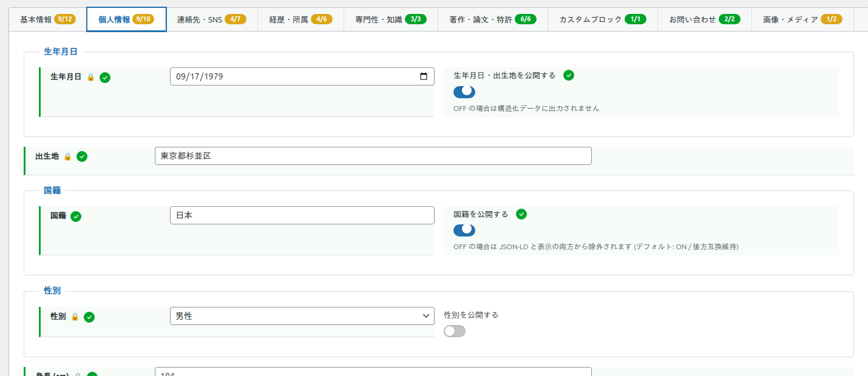868x376 pixels.
Task: Select the 画像・メディア tab
Action: point(802,19)
